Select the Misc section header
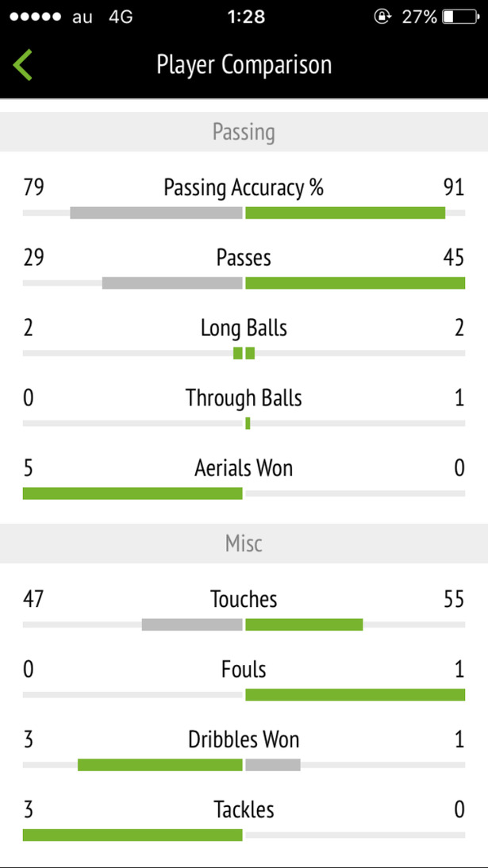Screen dimensions: 488x868 [x=244, y=543]
